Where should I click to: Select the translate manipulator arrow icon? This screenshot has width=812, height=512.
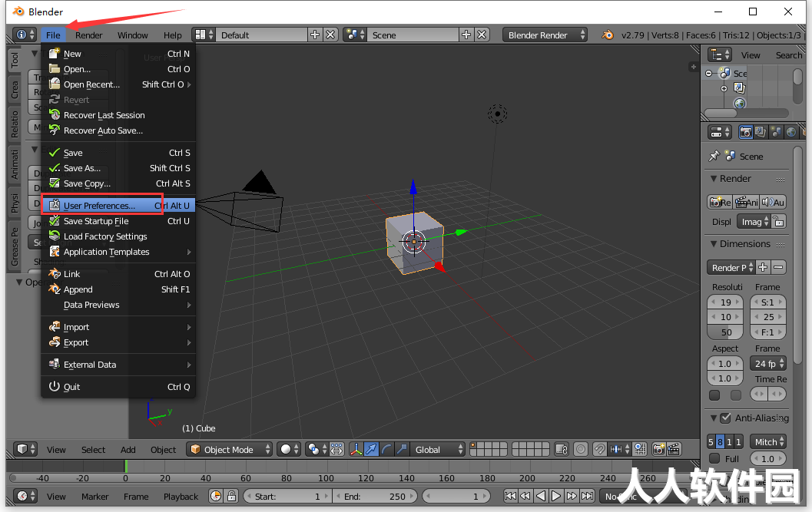click(x=371, y=449)
